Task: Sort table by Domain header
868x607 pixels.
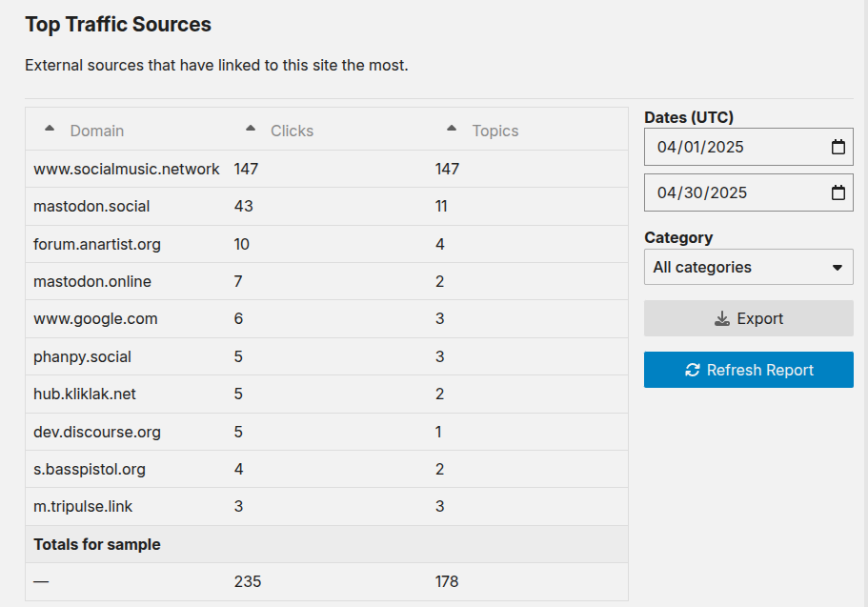Action: [x=97, y=131]
